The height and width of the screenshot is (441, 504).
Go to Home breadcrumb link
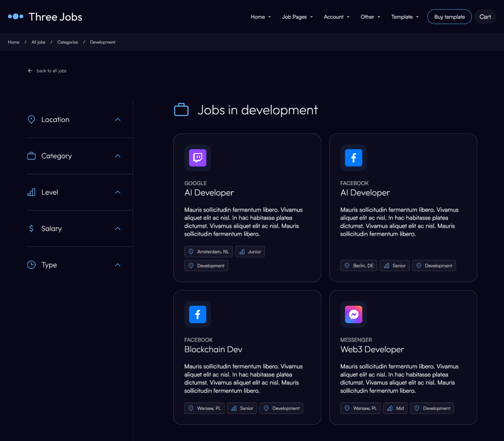pyautogui.click(x=14, y=42)
